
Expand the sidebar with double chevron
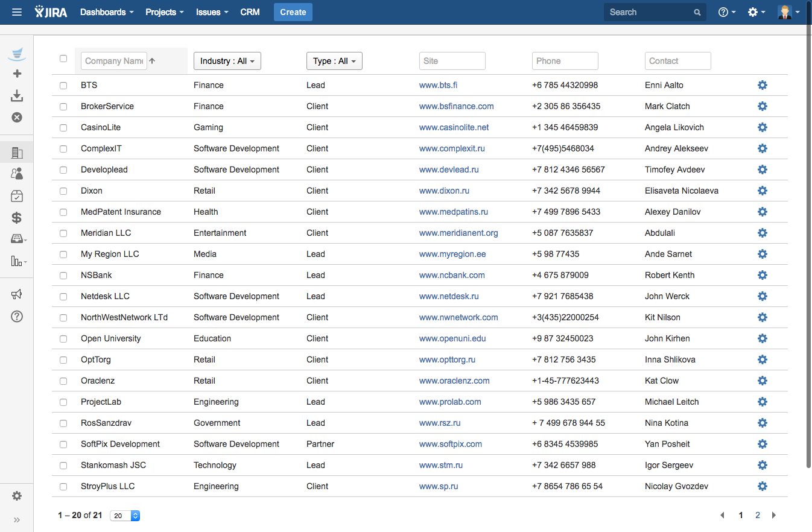(17, 520)
